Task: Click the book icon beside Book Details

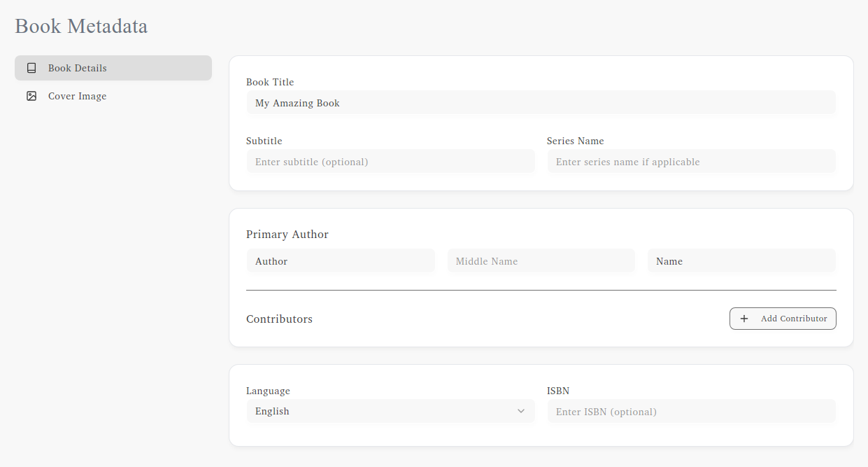Action: 31,67
